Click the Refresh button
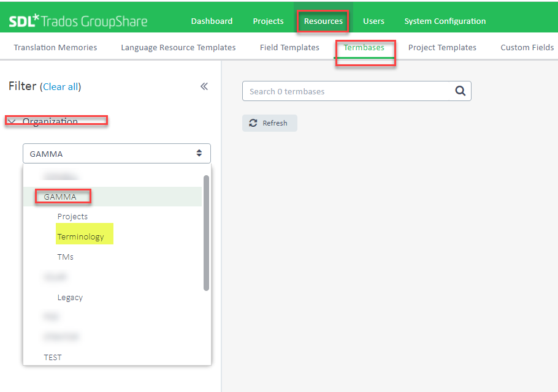The width and height of the screenshot is (558, 392). point(270,123)
